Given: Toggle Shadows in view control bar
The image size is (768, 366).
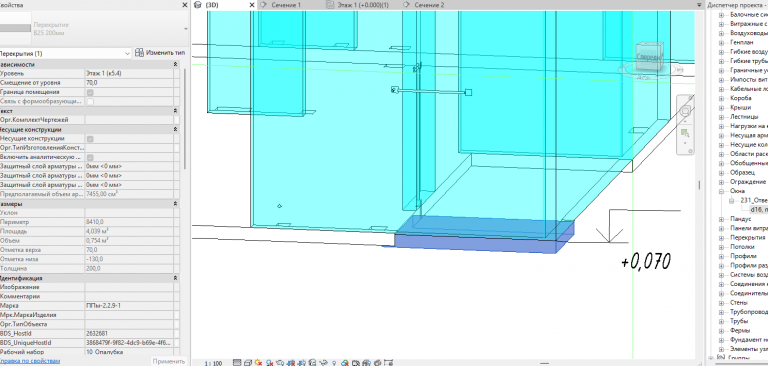Looking at the screenshot, I should click(x=269, y=363).
